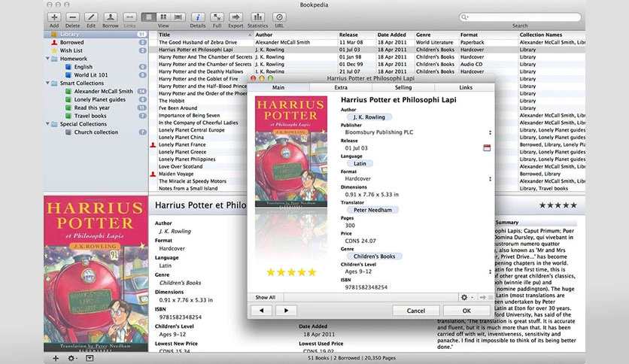Click the Full screen toolbar icon
The width and height of the screenshot is (629, 364).
[x=217, y=17]
